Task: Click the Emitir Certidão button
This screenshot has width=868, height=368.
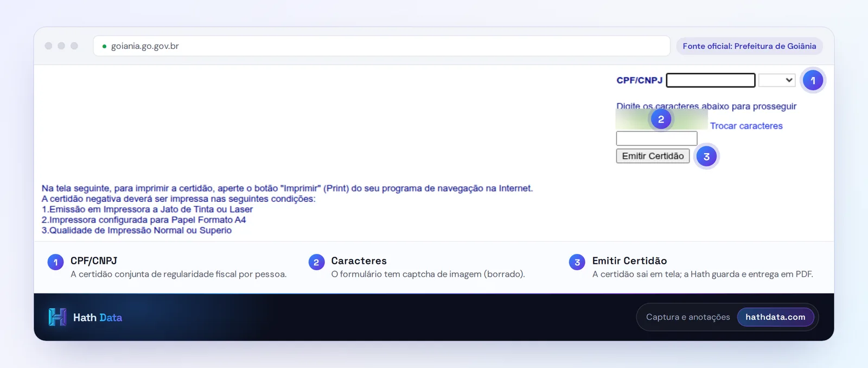Action: (653, 156)
